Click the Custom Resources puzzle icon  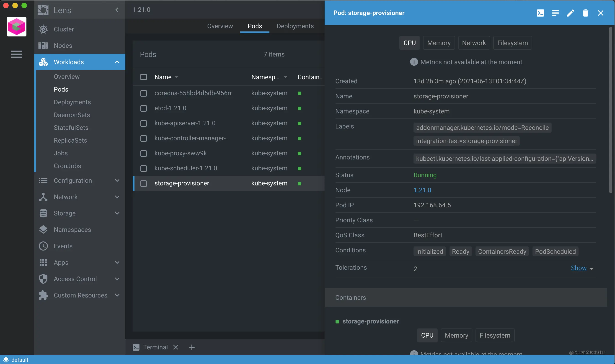(44, 295)
